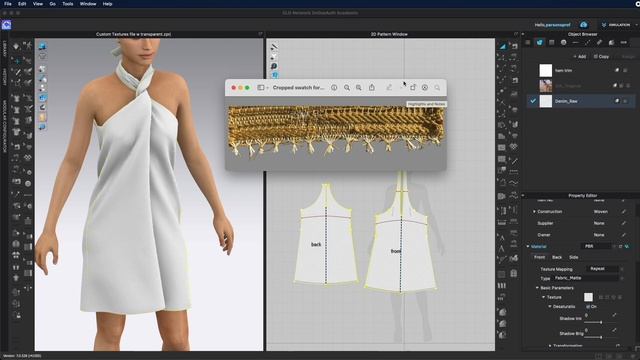Click edit pencil beside Construction Woven
The height and width of the screenshot is (360, 640).
coord(623,211)
